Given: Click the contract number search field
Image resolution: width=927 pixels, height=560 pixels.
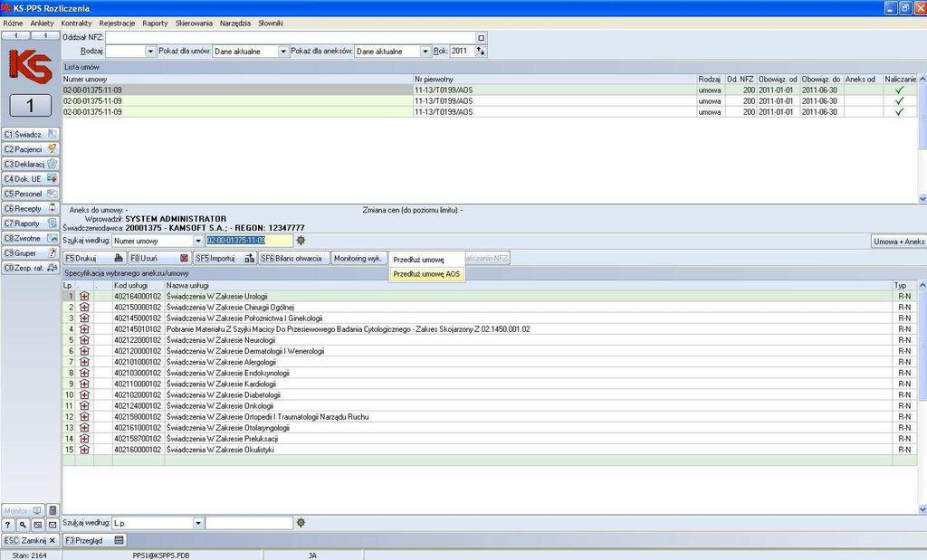Looking at the screenshot, I should (x=250, y=241).
